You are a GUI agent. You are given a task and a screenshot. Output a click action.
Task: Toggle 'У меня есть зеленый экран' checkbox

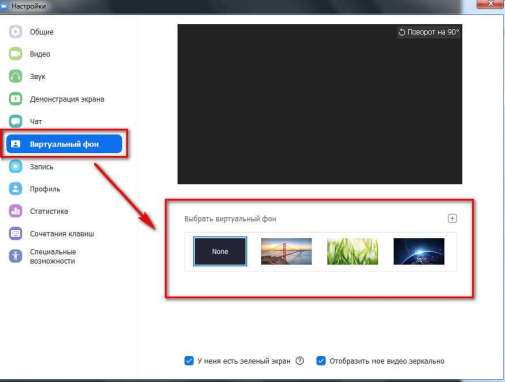point(189,361)
